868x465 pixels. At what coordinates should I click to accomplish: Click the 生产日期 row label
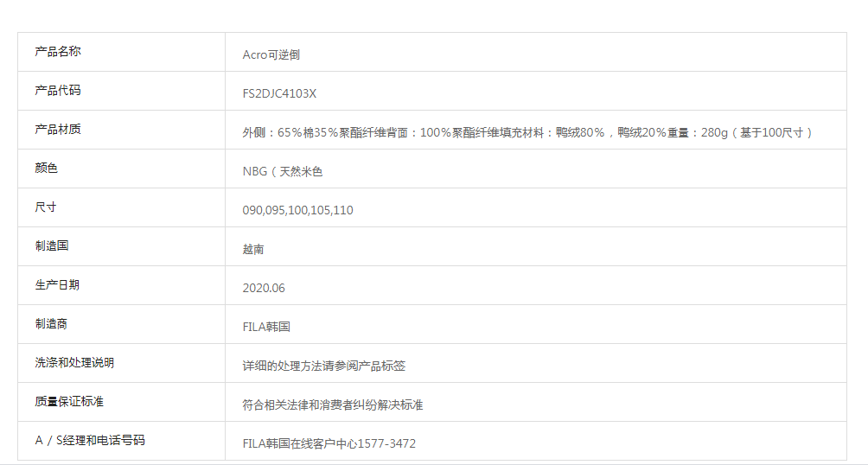[x=58, y=285]
